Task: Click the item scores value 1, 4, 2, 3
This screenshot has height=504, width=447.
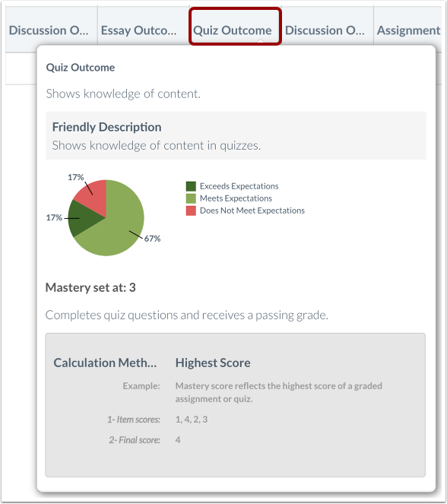Action: click(192, 420)
